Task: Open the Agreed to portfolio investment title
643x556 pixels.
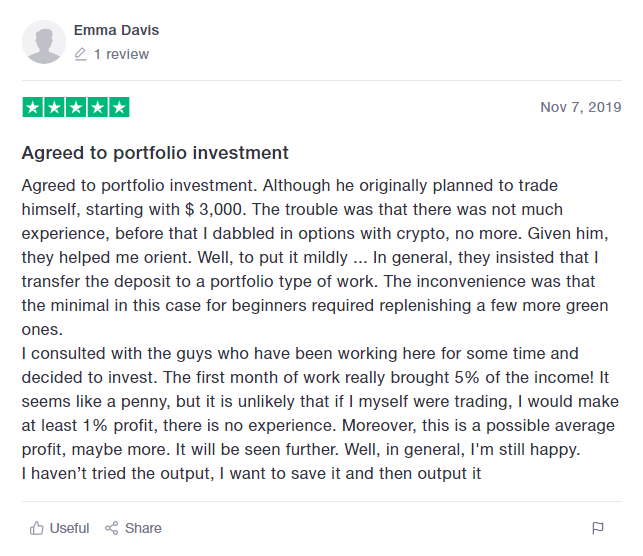Action: coord(155,153)
